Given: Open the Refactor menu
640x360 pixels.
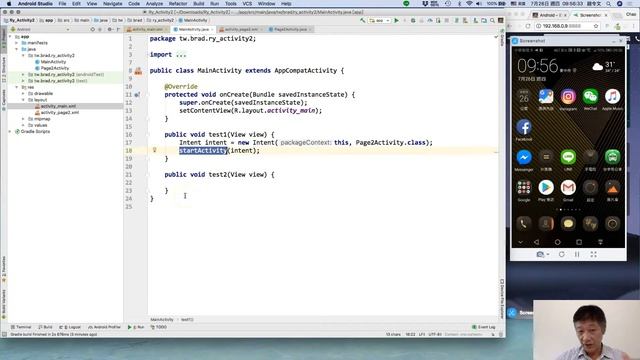Looking at the screenshot, I should tap(178, 4).
